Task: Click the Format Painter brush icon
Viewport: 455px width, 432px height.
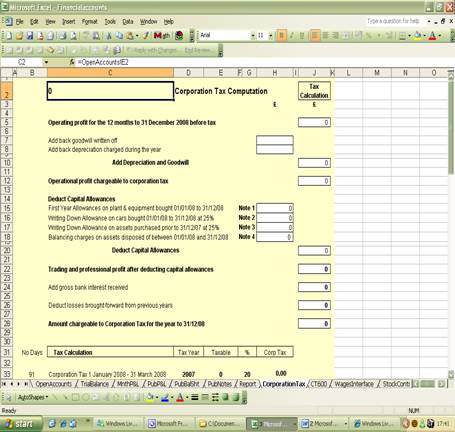Action: point(146,35)
